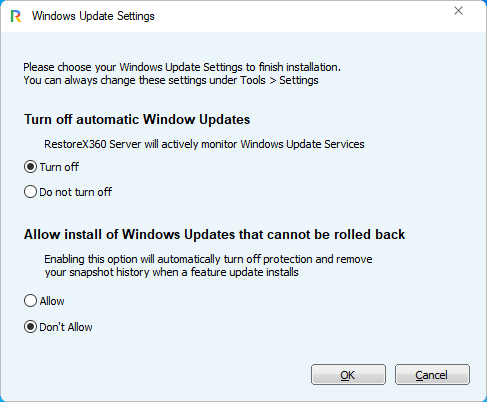This screenshot has width=487, height=402.
Task: Pick the Don't Allow radio button
Action: click(x=30, y=327)
